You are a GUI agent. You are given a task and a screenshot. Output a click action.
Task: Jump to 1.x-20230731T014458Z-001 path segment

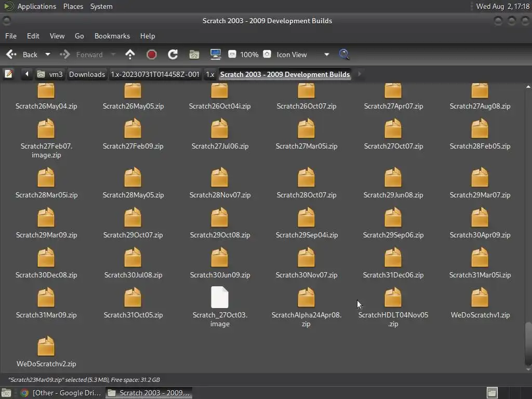155,74
